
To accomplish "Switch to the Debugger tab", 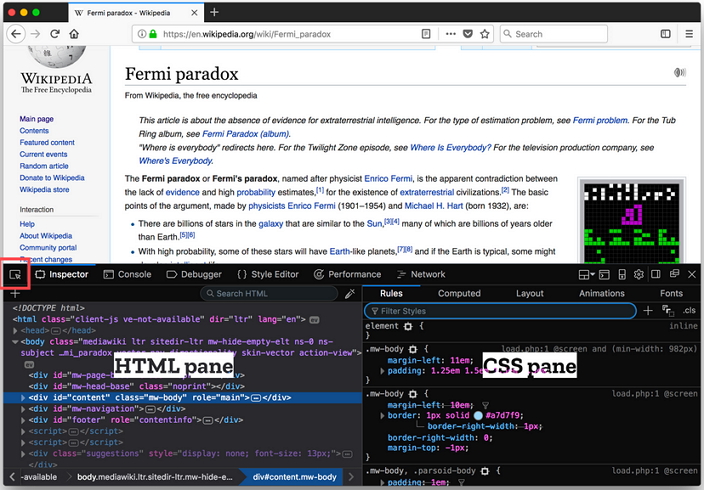I will (194, 274).
